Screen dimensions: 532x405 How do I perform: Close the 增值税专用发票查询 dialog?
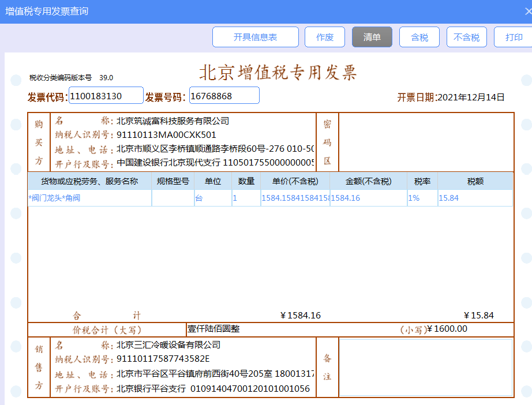[527, 11]
